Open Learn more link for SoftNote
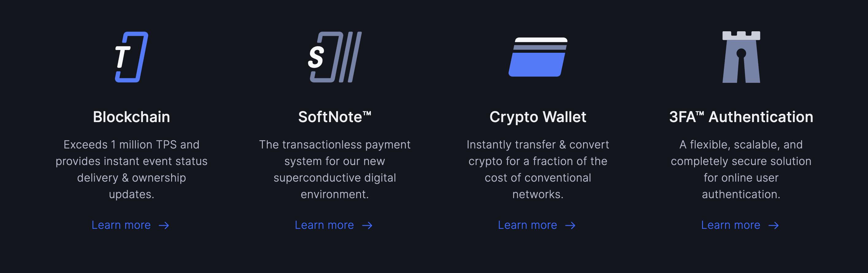The height and width of the screenshot is (273, 868). coord(334,225)
